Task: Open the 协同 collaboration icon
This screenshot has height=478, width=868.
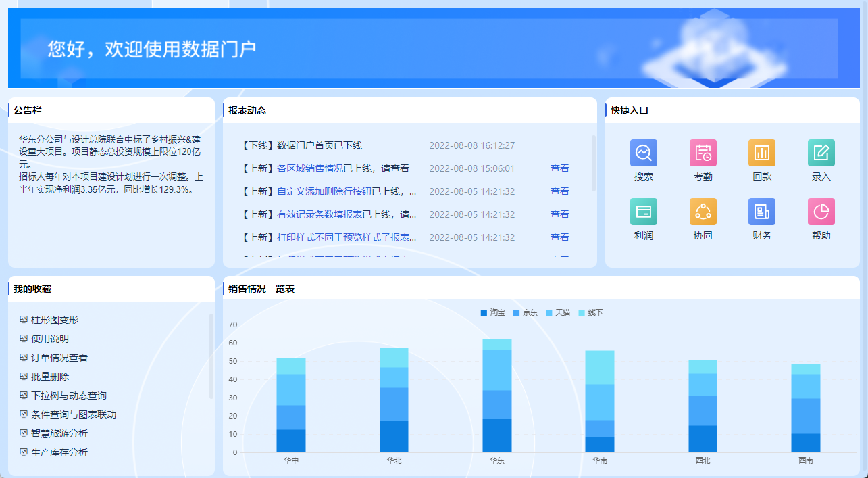Action: (703, 212)
